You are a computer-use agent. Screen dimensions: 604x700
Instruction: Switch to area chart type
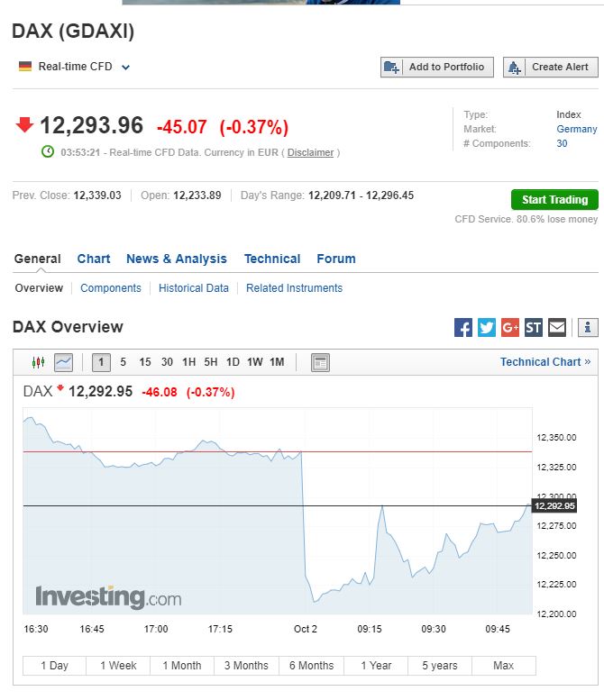tap(63, 362)
